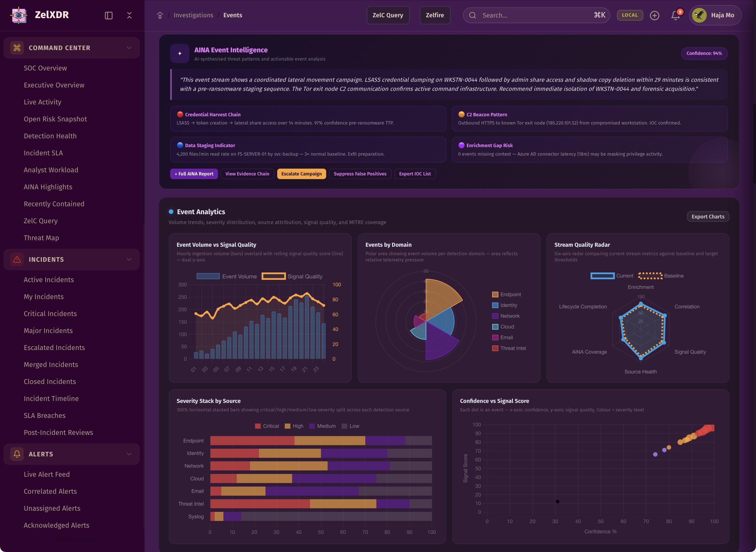Click the Export Charts button
This screenshot has width=756, height=552.
click(x=708, y=216)
